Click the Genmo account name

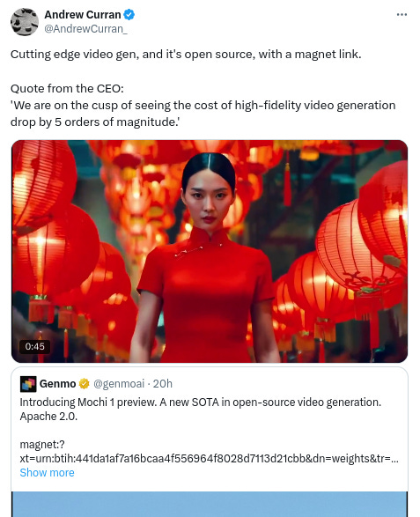(x=58, y=384)
